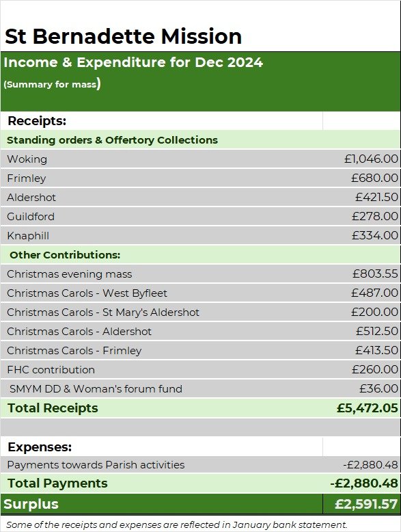Select the Total Payments value -£2,880.48
The width and height of the screenshot is (401, 532).
tap(364, 483)
